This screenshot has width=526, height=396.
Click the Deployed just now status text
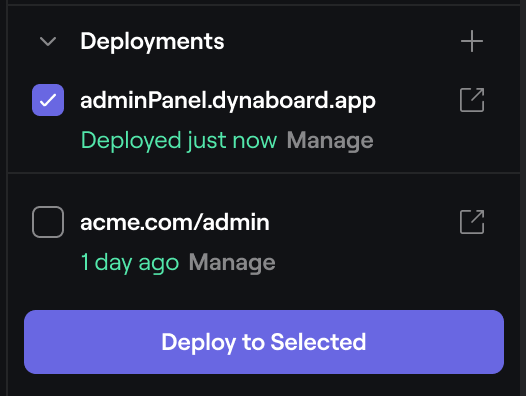(x=179, y=140)
